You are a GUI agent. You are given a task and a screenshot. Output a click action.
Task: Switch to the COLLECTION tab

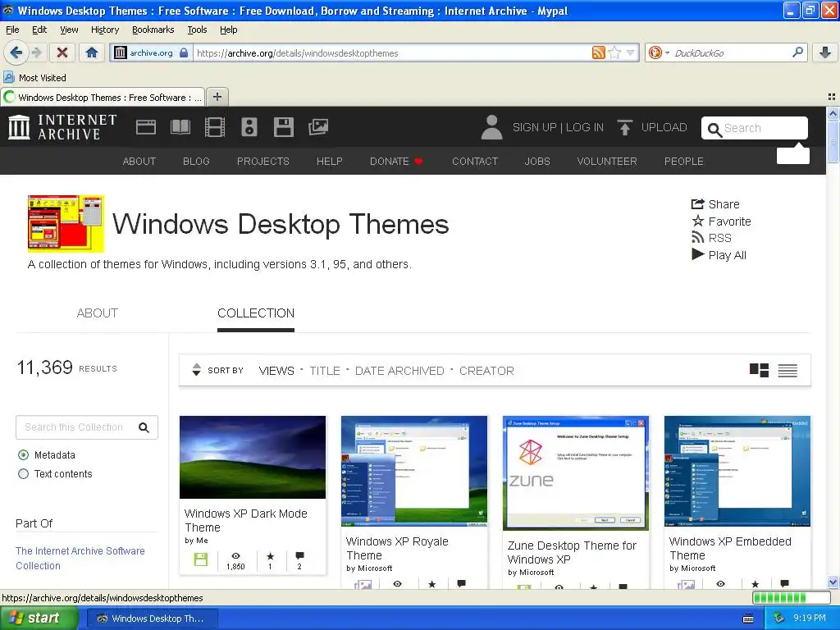(x=256, y=313)
